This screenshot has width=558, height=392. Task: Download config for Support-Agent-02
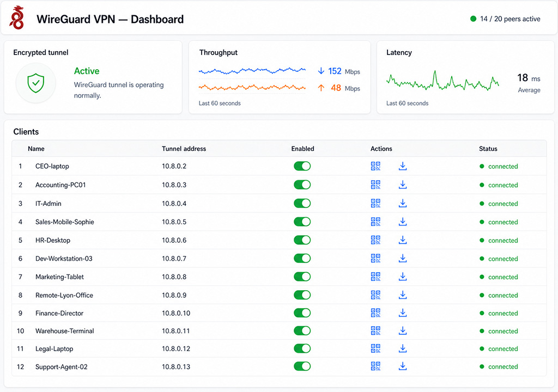coord(403,366)
